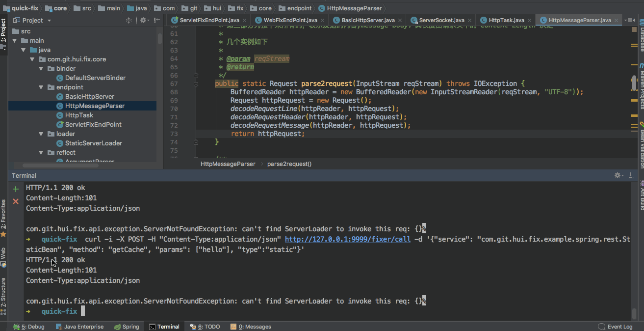Viewport: 644px width, 331px height.
Task: Collapse the loader package
Action: click(41, 134)
